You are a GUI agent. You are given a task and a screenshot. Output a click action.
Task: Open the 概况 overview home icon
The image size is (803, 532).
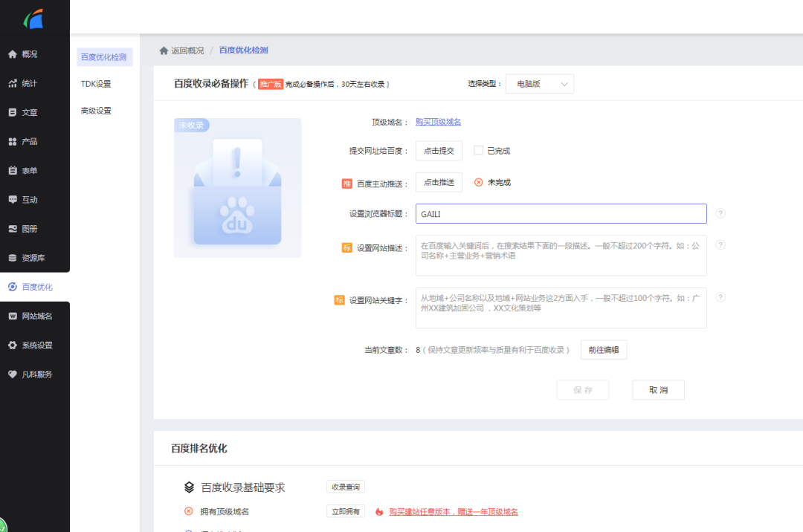click(13, 54)
